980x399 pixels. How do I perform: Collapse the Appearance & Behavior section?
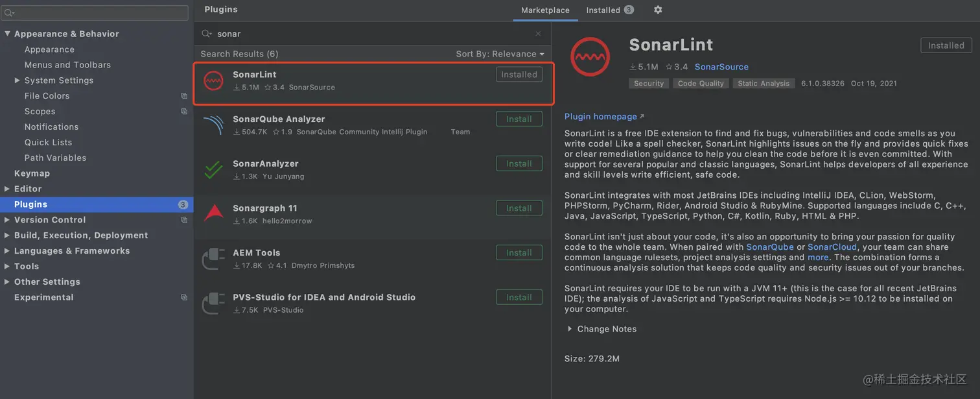(x=7, y=34)
